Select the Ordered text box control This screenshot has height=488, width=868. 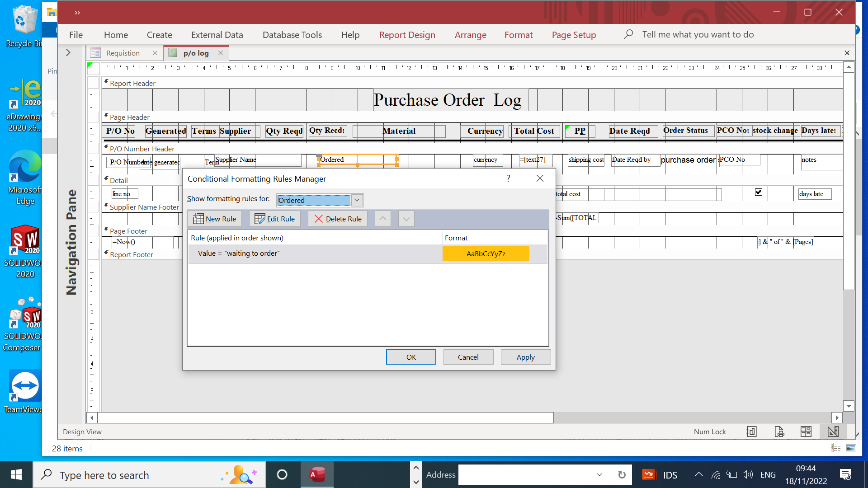(358, 160)
